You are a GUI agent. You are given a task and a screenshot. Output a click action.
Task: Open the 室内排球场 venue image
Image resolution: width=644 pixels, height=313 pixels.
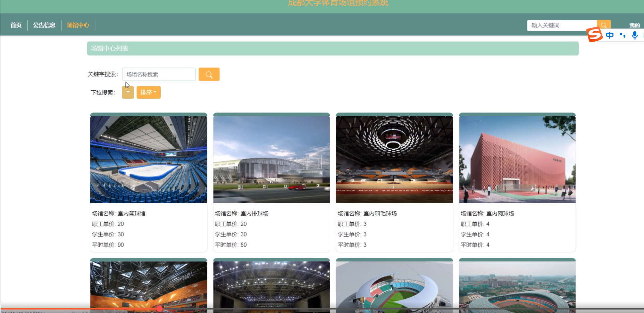coord(271,159)
